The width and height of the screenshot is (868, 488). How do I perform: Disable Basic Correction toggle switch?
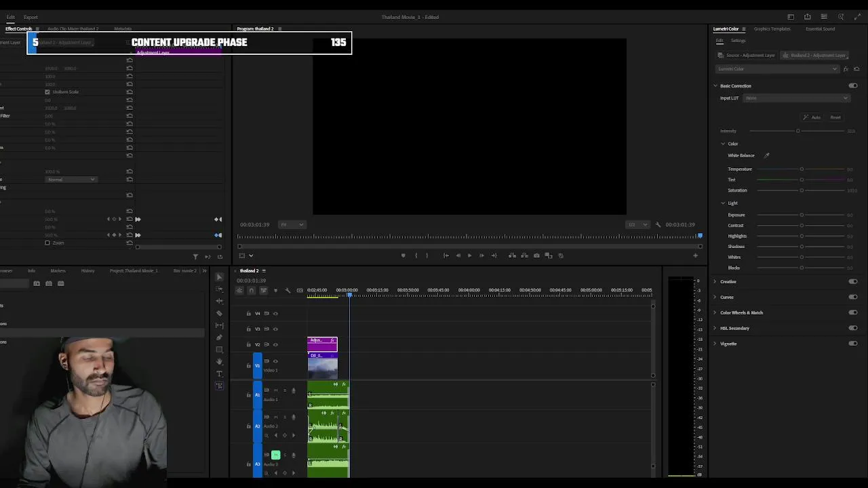[853, 86]
